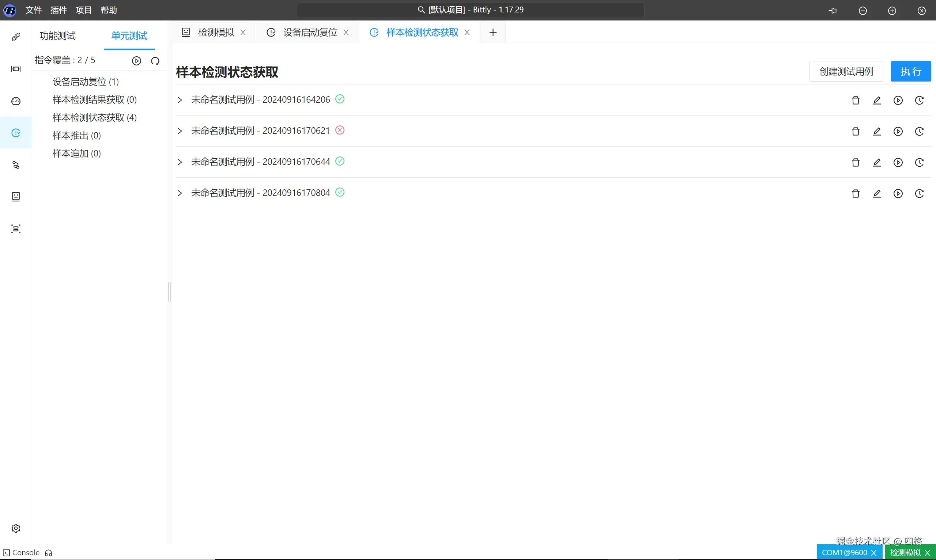Screen dimensions: 936x560
Task: Expand the failed test case 20240916170621
Action: point(180,131)
